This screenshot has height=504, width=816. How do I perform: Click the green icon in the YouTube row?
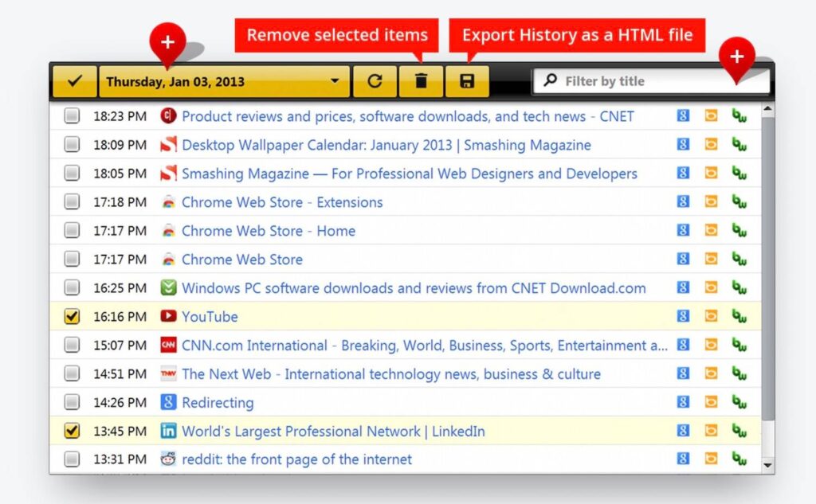(x=739, y=316)
